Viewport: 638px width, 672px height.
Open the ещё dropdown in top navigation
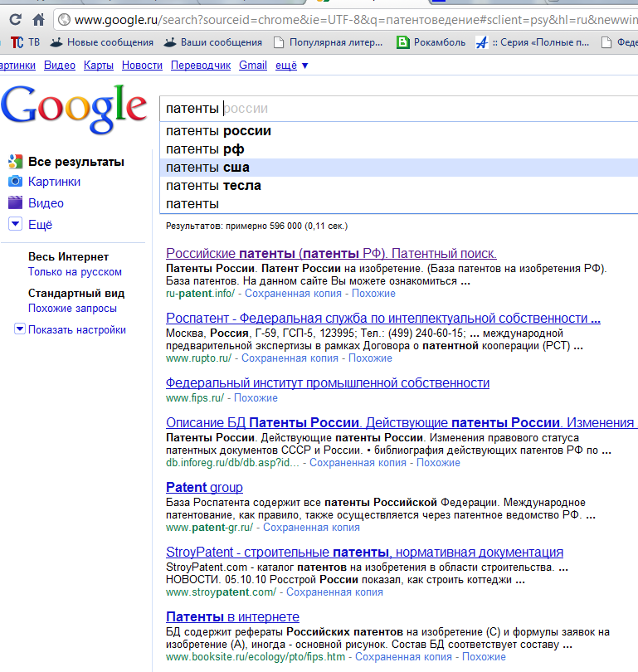tap(292, 66)
